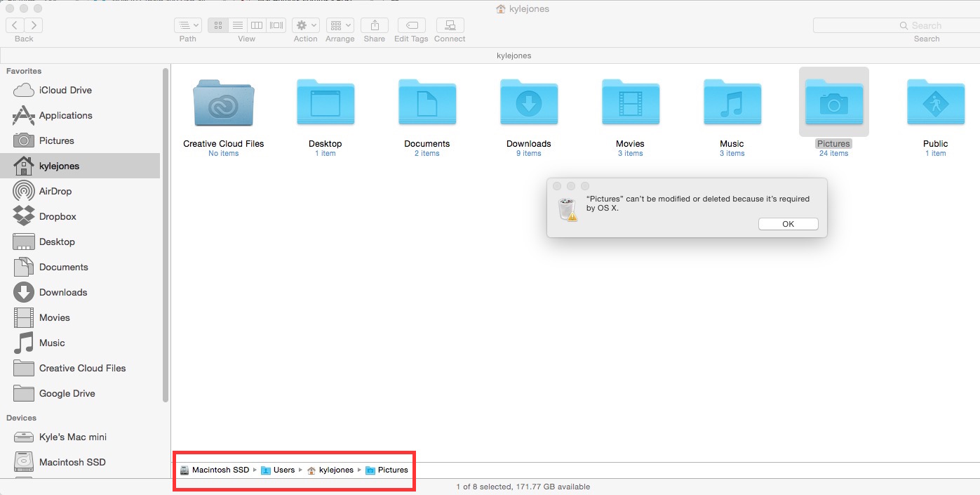
Task: Select the Creative Cloud Files folder icon
Action: coord(224,103)
